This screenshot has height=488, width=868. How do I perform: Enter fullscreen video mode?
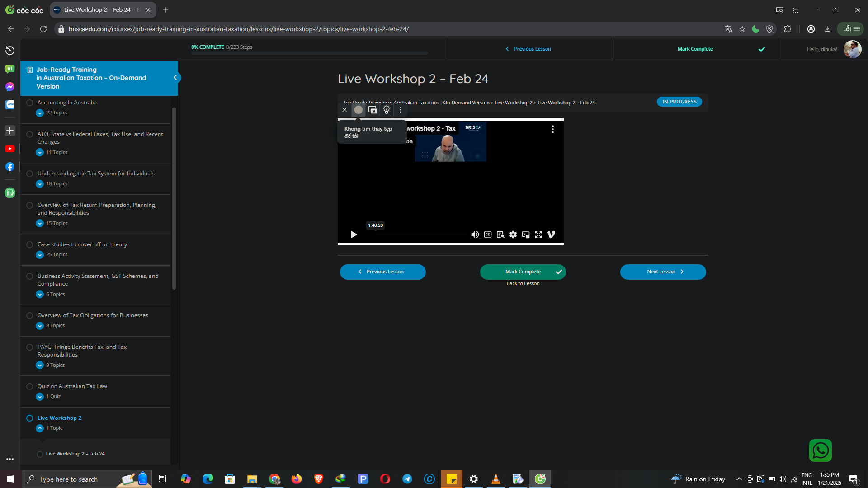(538, 235)
